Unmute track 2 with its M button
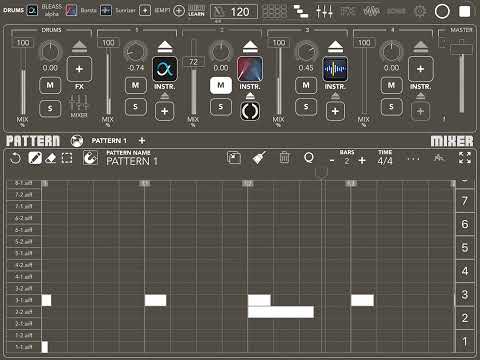The height and width of the screenshot is (360, 480). coord(221,85)
